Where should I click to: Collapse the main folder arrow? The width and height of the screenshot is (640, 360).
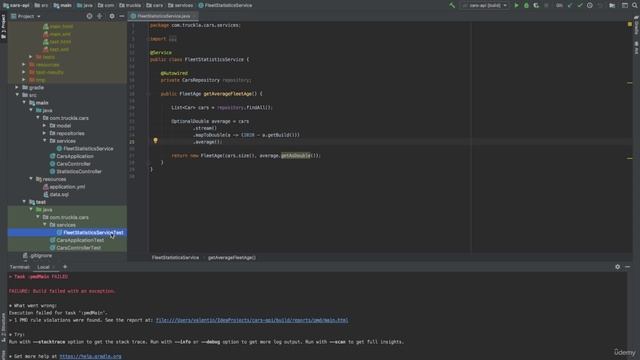coord(24,102)
